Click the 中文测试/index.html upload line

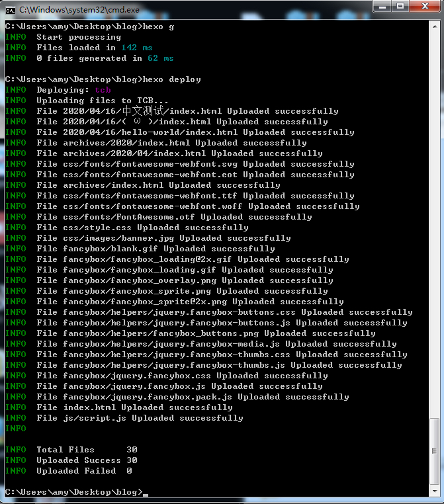pos(171,111)
